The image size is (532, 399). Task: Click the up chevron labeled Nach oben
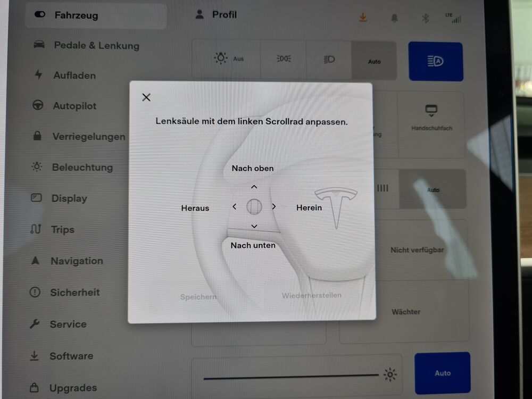coord(254,187)
